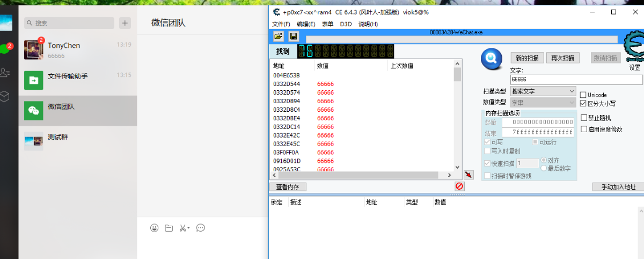Click the 起始 start address field
Image resolution: width=644 pixels, height=259 pixels.
[539, 123]
